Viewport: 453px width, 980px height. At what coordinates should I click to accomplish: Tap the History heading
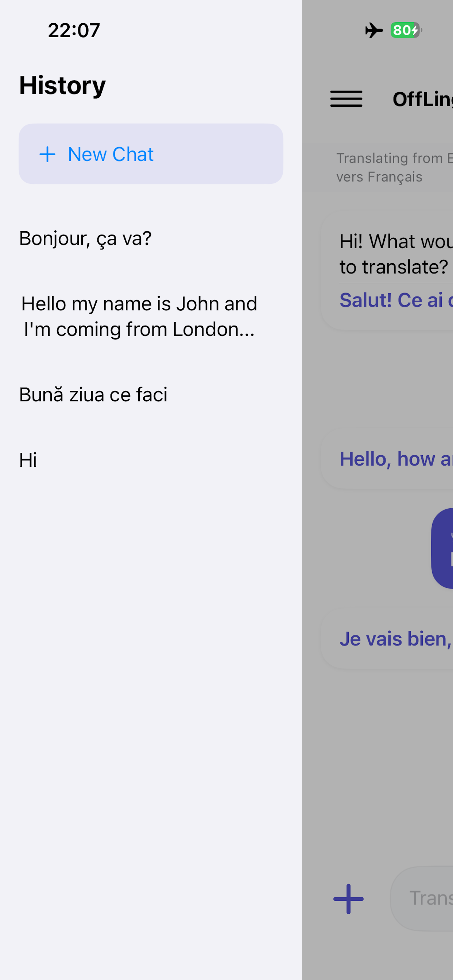click(62, 85)
